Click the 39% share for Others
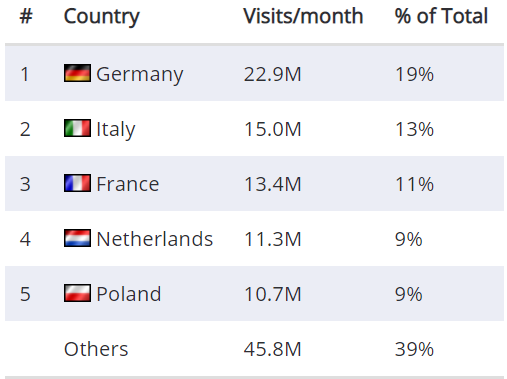The image size is (507, 379). coord(414,349)
